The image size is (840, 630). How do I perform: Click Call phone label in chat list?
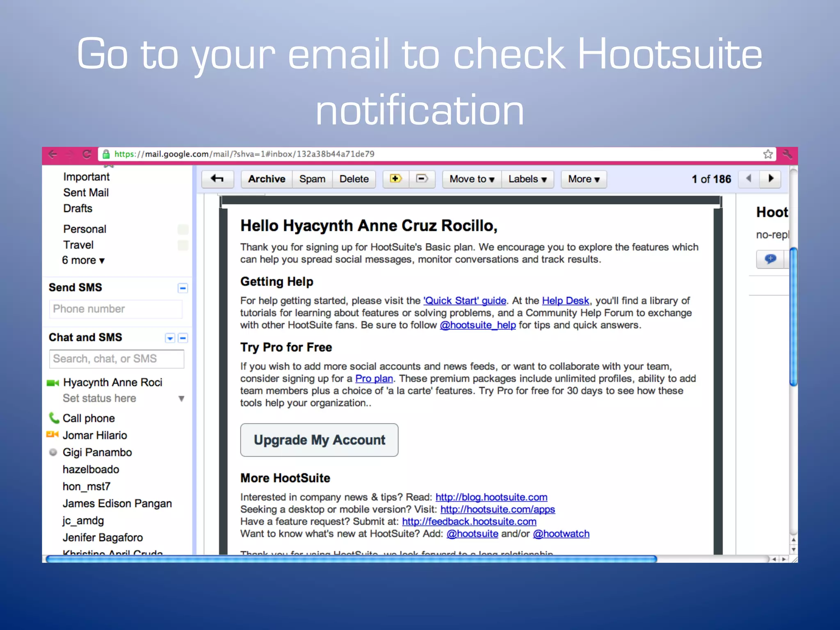pyautogui.click(x=89, y=418)
